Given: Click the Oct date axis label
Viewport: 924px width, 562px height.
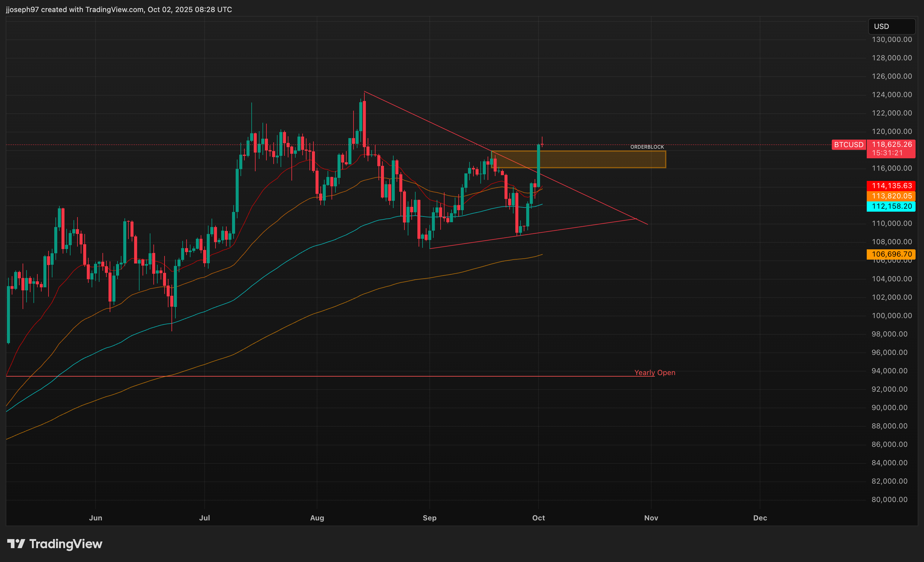Looking at the screenshot, I should [x=539, y=518].
